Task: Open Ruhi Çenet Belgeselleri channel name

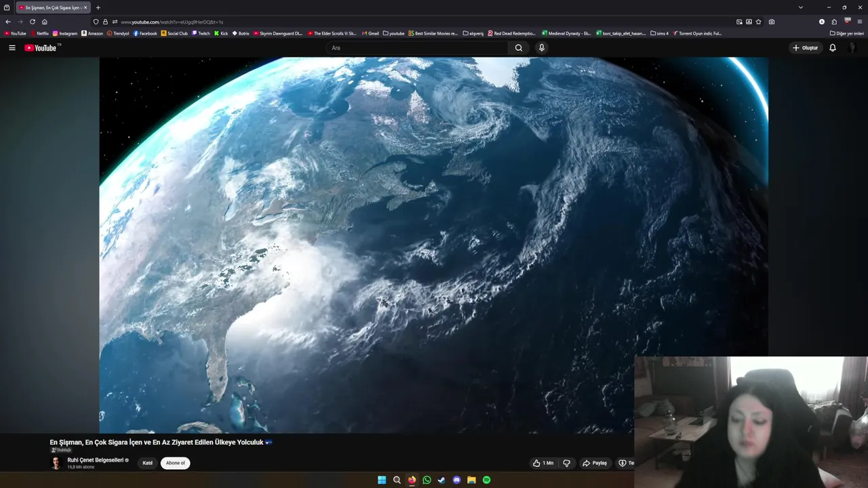Action: [96, 460]
